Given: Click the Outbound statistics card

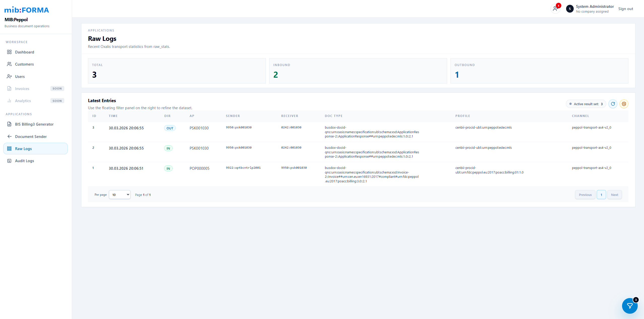Looking at the screenshot, I should pos(539,71).
